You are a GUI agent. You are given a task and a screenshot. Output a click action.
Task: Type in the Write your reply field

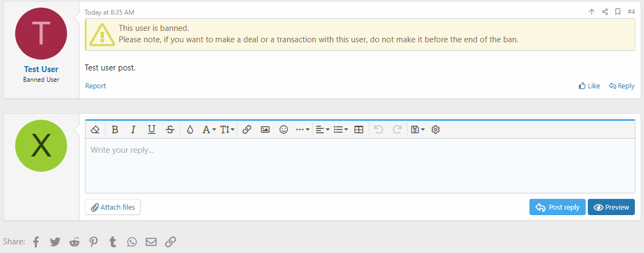point(360,165)
